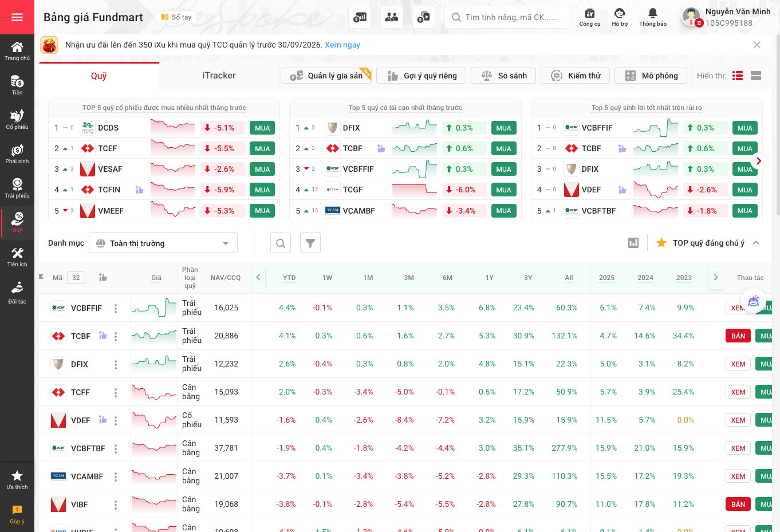Click the user avatar picture
This screenshot has height=532, width=780.
pos(691,17)
